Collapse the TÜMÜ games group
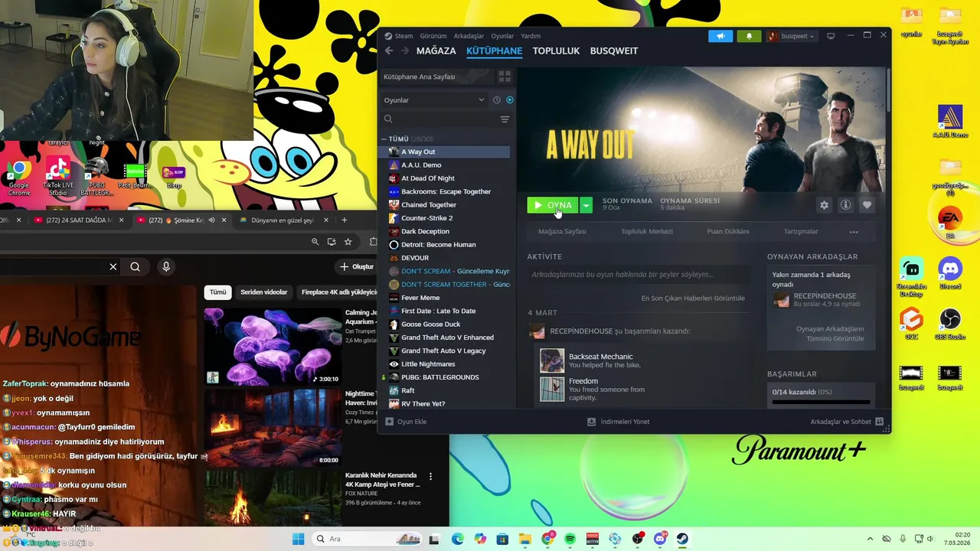 tap(384, 139)
